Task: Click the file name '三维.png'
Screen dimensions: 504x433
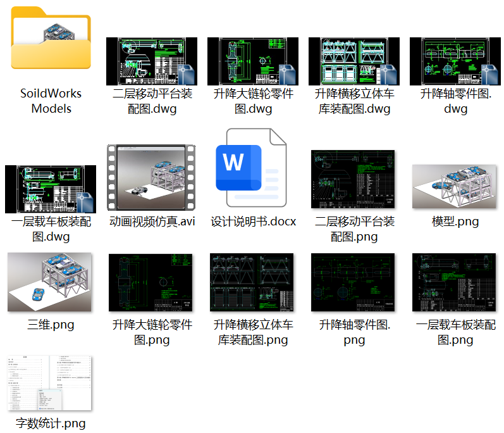Action: (x=51, y=325)
